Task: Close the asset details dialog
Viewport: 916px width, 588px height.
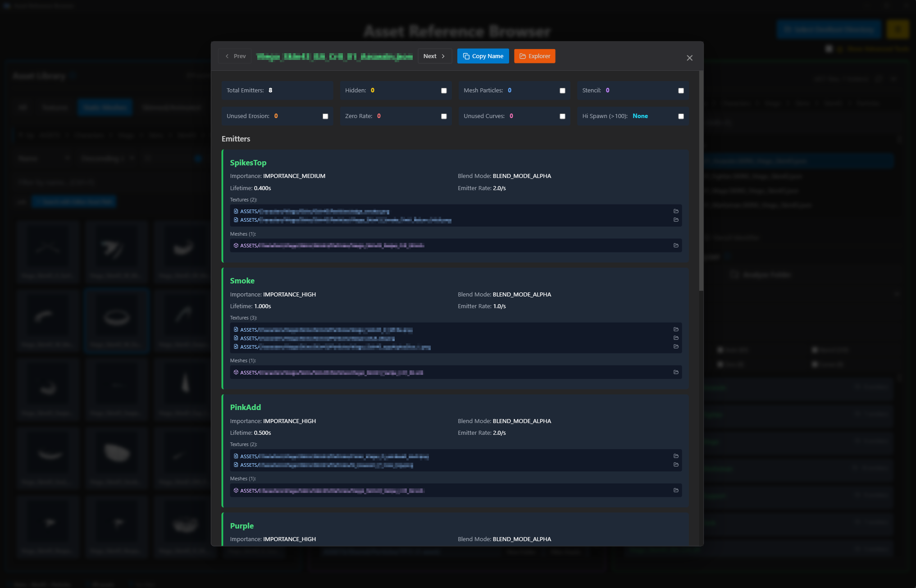Action: (x=689, y=58)
